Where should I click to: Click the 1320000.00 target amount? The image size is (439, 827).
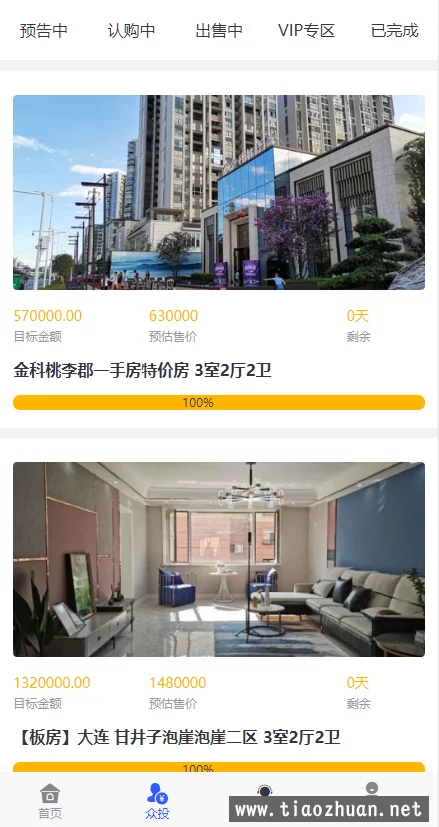point(52,682)
